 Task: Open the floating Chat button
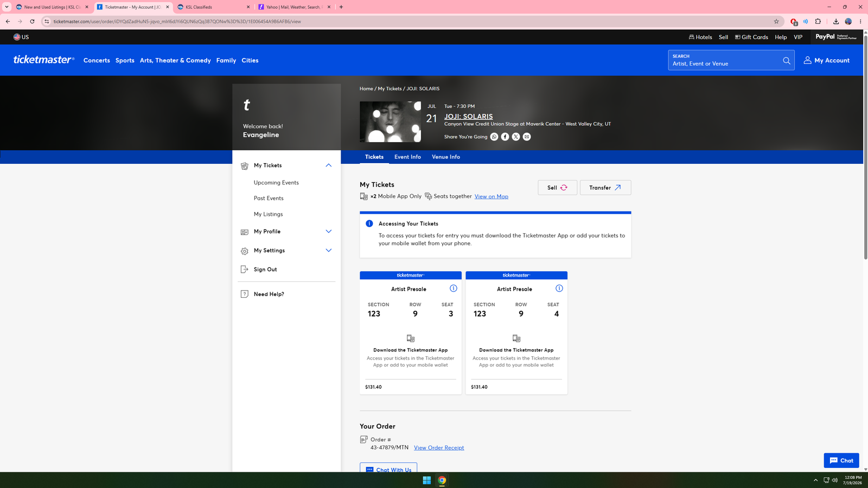(841, 460)
